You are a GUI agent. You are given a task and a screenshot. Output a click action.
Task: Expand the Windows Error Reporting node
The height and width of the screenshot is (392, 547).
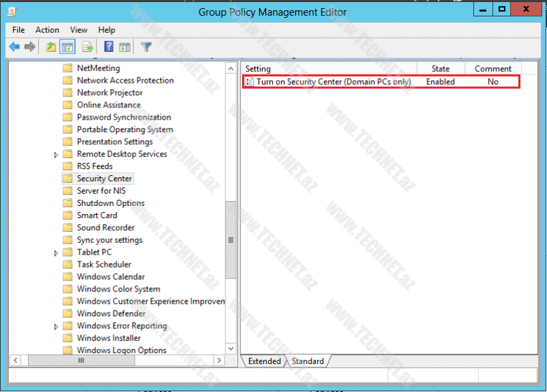(x=56, y=326)
